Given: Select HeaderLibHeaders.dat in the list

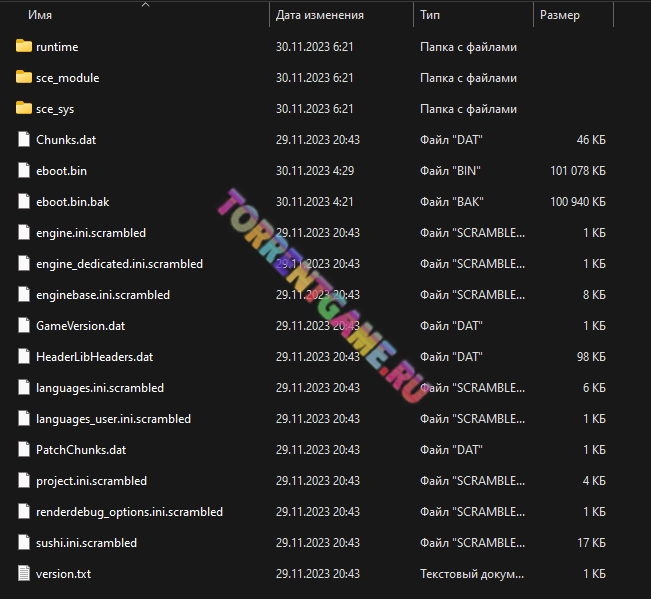Looking at the screenshot, I should 94,357.
